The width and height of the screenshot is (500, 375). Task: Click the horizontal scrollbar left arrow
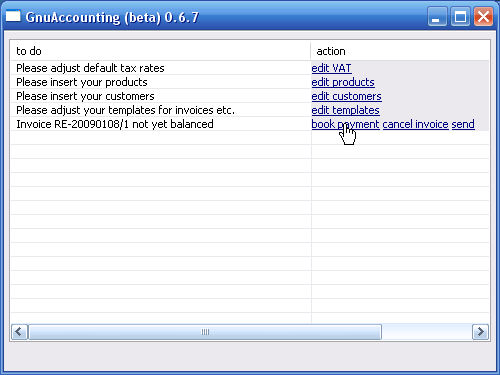(x=20, y=332)
